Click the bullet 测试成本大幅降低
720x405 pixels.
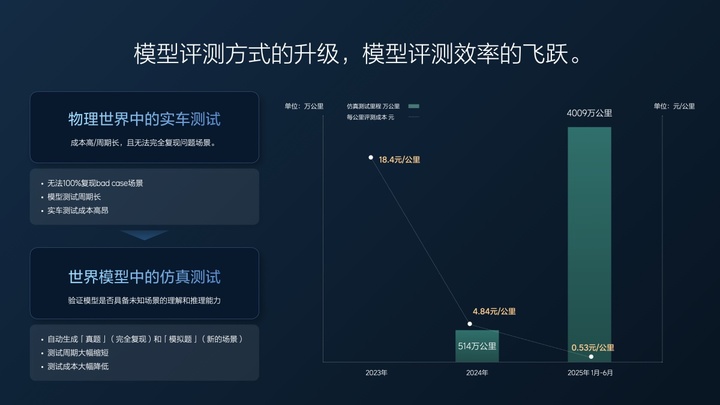coord(78,366)
